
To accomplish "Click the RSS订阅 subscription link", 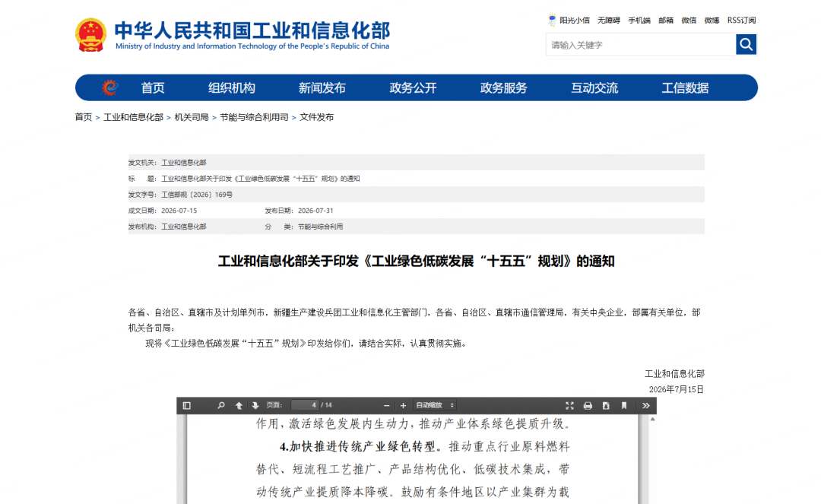I will pos(741,20).
